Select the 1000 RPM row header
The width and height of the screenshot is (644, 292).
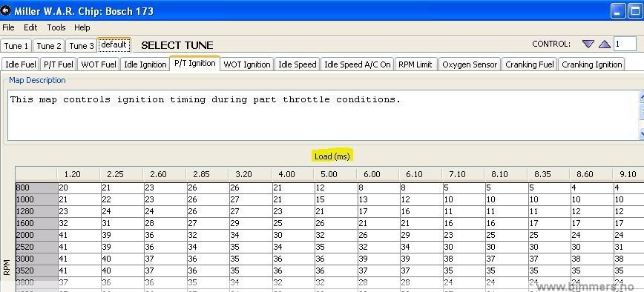click(36, 199)
